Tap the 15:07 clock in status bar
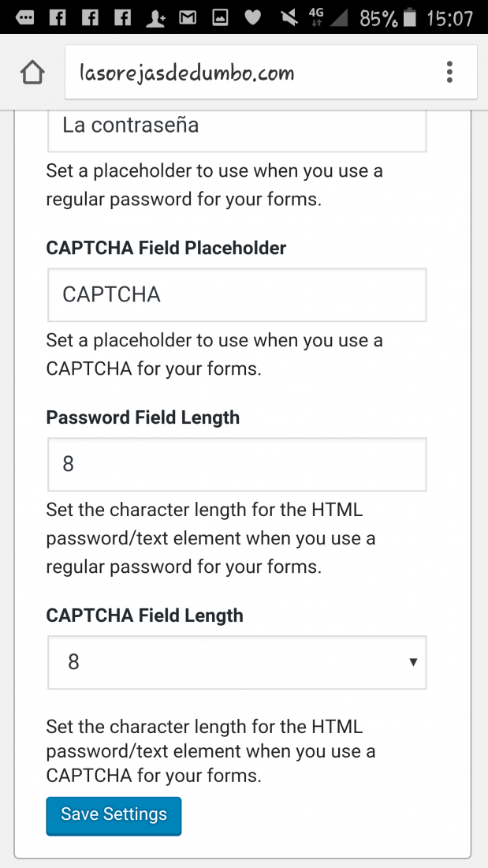The height and width of the screenshot is (868, 488). (450, 17)
